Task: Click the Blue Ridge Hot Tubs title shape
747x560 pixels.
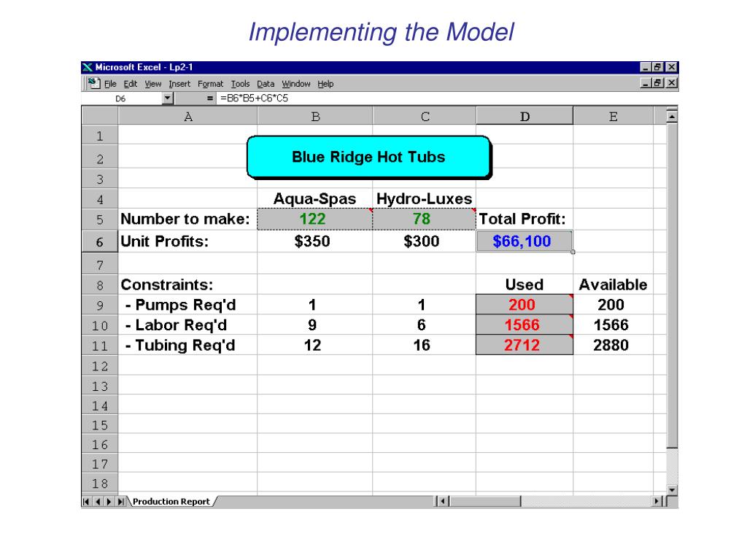Action: click(368, 157)
